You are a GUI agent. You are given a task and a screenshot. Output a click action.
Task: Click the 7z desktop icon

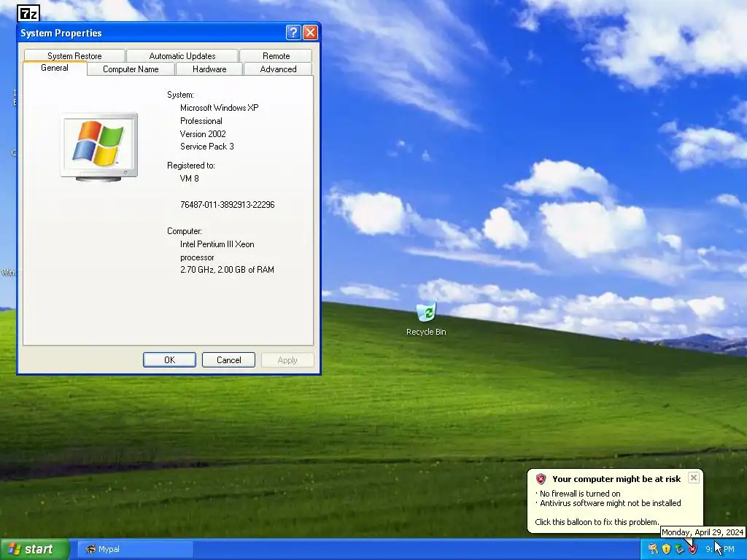tap(28, 13)
